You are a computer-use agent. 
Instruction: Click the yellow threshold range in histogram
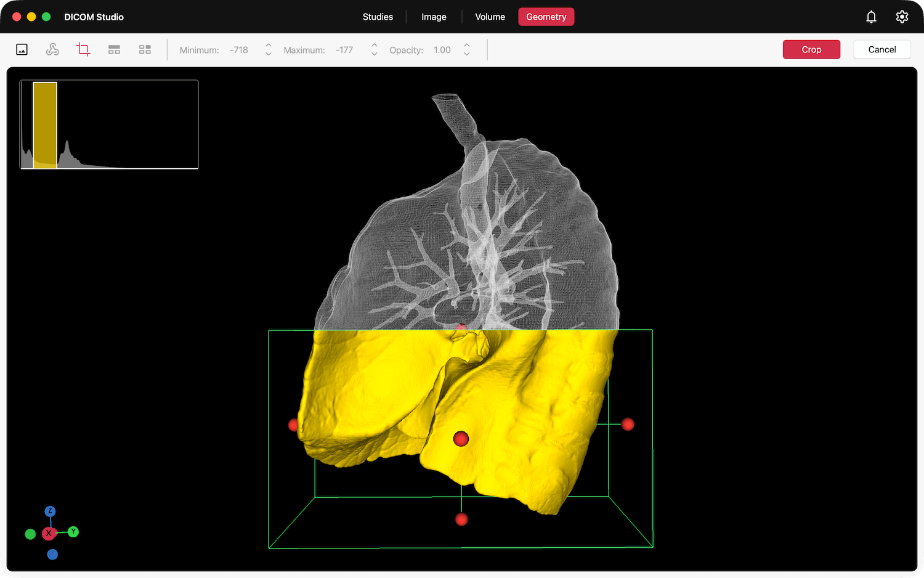pyautogui.click(x=45, y=125)
